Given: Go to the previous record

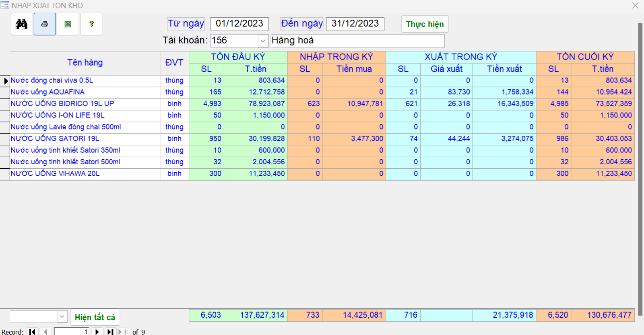Looking at the screenshot, I should pos(45,332).
